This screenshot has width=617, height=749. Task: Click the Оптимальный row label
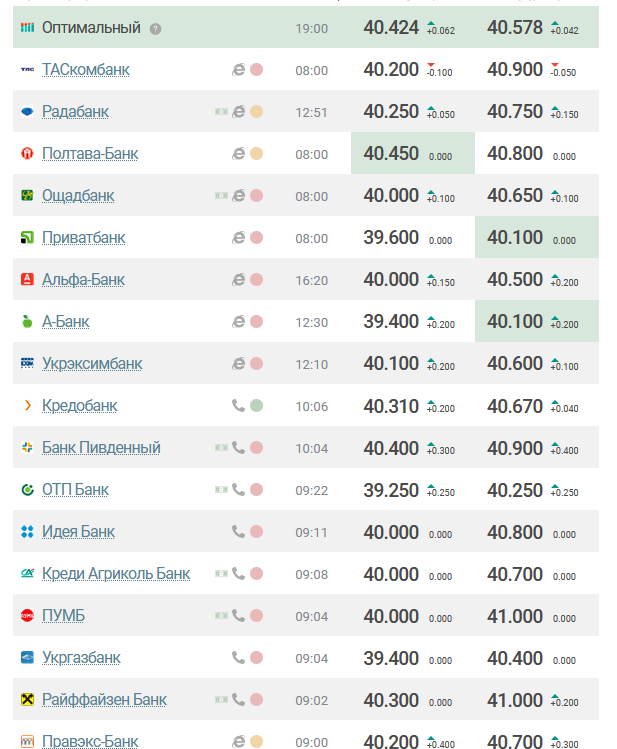tap(91, 28)
